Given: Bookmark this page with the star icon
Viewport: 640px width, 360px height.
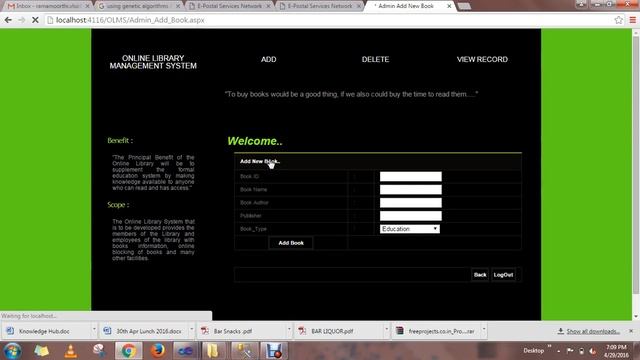Looking at the screenshot, I should pyautogui.click(x=619, y=20).
